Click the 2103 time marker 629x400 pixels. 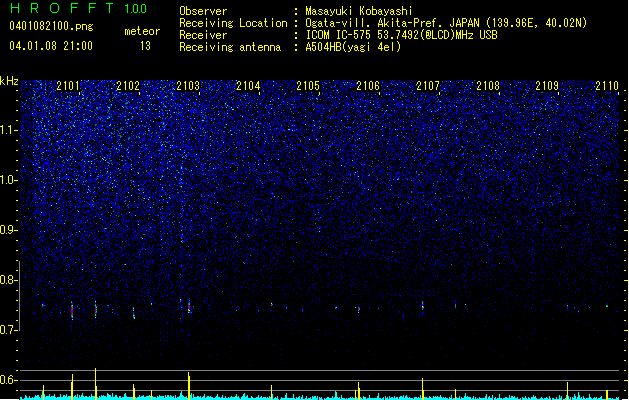[188, 86]
